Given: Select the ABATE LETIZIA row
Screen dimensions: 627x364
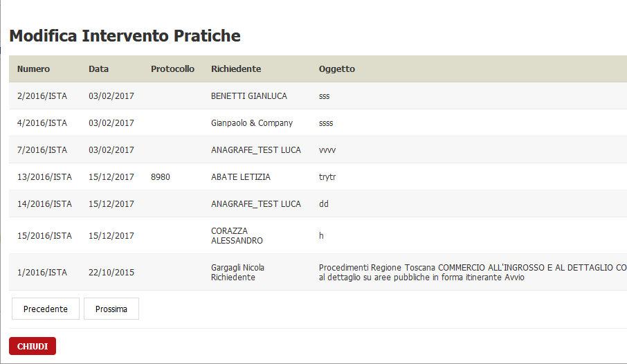Looking at the screenshot, I should (241, 177).
